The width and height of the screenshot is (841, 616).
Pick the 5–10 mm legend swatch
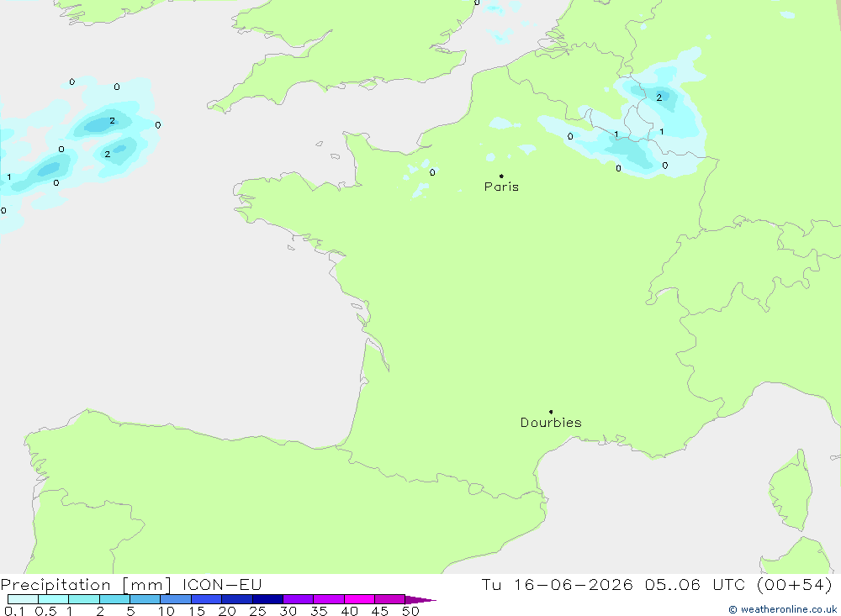point(145,599)
